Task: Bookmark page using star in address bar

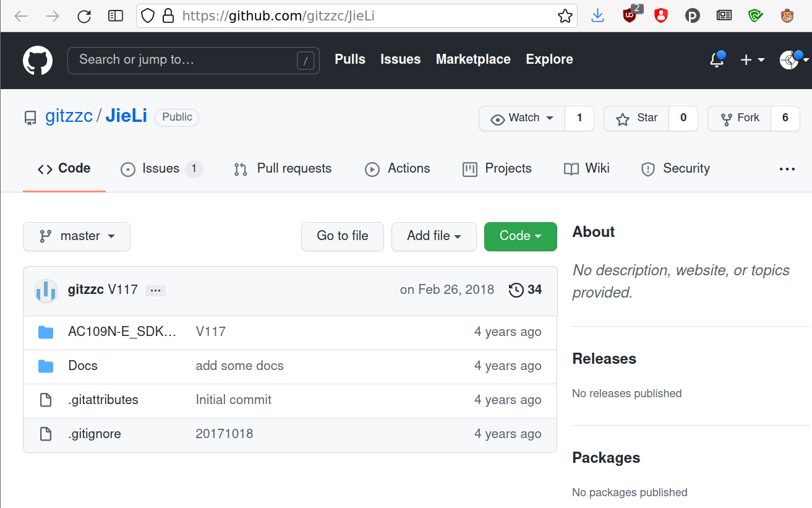Action: 565,16
